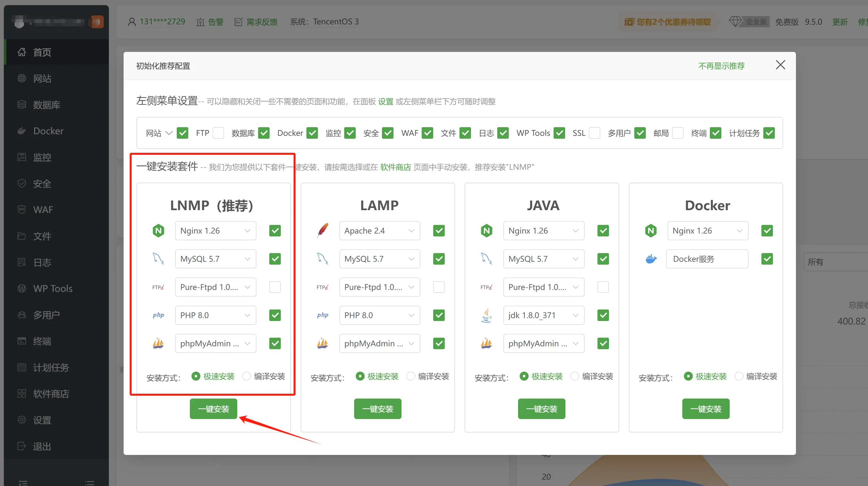Open Nginx 1.26 dropdown in Docker card
The height and width of the screenshot is (486, 868).
tap(708, 231)
